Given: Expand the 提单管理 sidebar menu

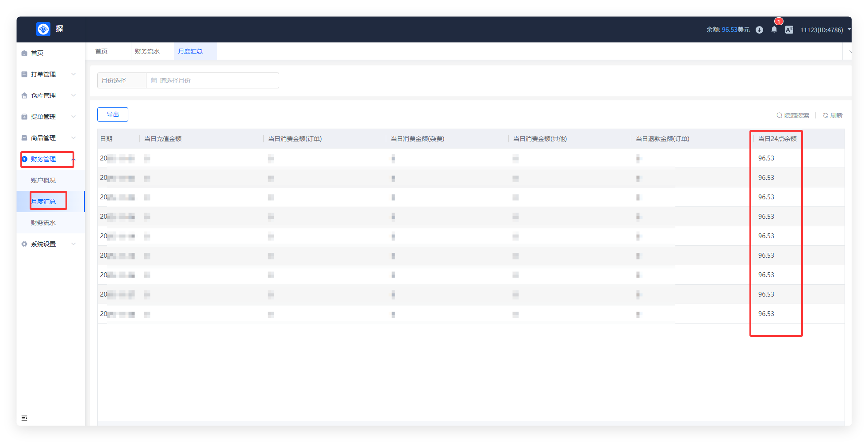Looking at the screenshot, I should point(49,117).
